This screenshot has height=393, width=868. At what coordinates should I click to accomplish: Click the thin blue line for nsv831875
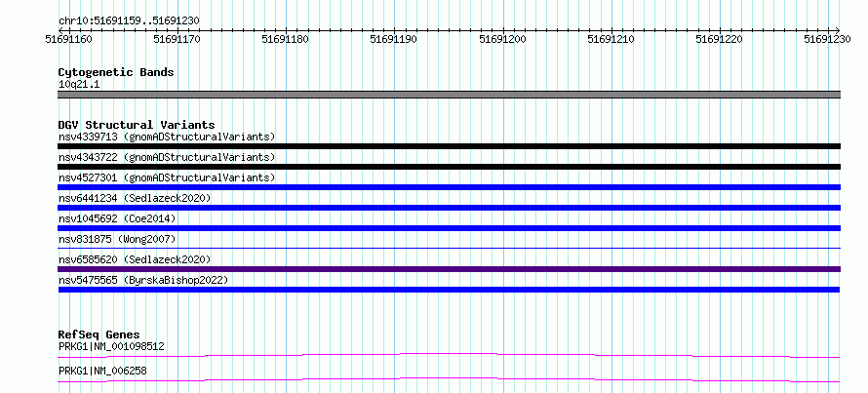[449, 249]
